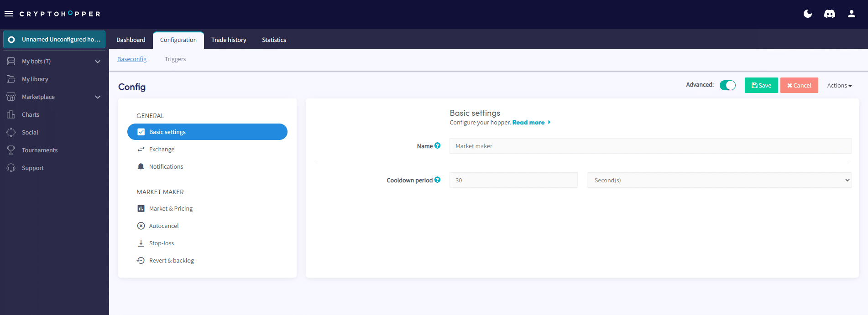868x315 pixels.
Task: Open the Second(s) unit dropdown
Action: click(x=719, y=180)
